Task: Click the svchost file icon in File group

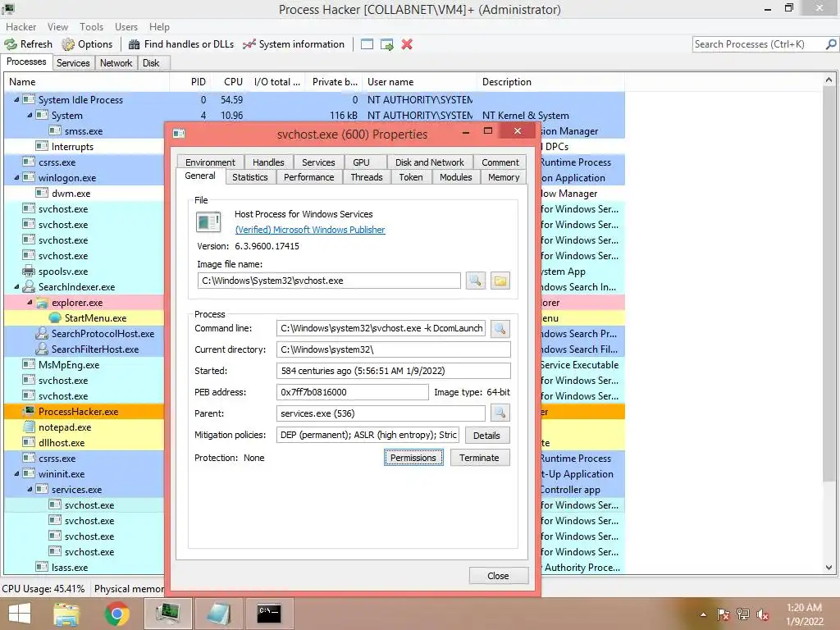Action: point(208,221)
